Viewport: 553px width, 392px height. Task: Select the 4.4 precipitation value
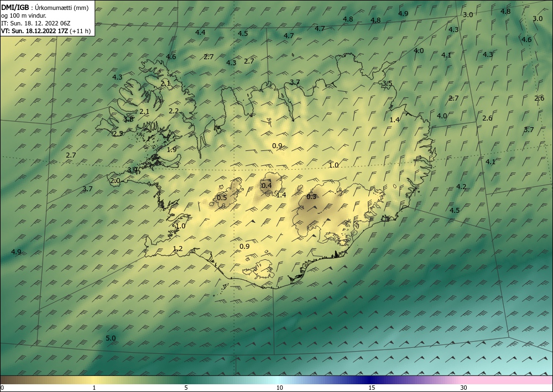[200, 33]
